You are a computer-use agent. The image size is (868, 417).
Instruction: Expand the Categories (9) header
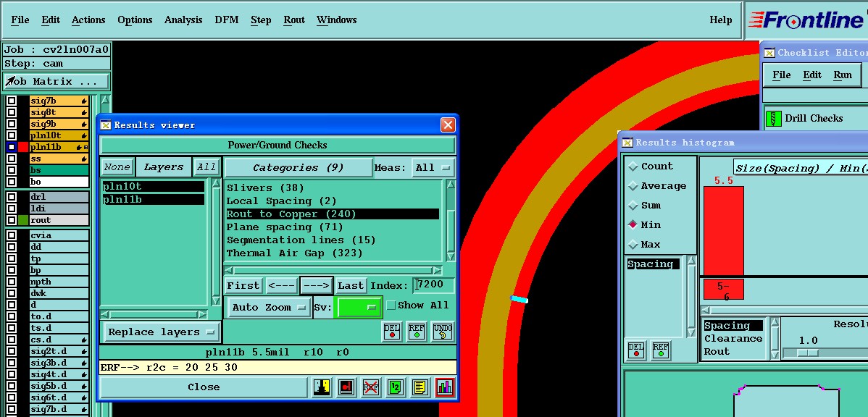point(299,167)
